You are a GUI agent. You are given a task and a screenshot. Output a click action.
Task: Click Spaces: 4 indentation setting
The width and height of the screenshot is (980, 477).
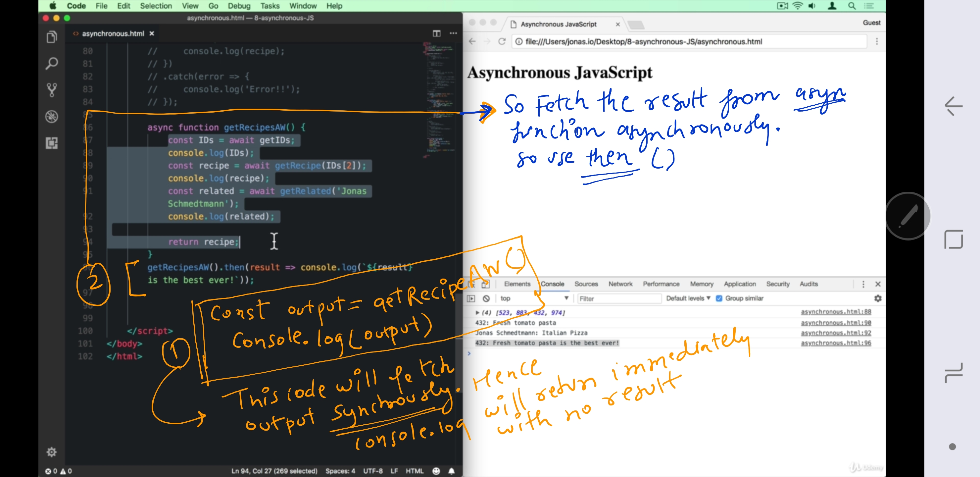(x=340, y=471)
